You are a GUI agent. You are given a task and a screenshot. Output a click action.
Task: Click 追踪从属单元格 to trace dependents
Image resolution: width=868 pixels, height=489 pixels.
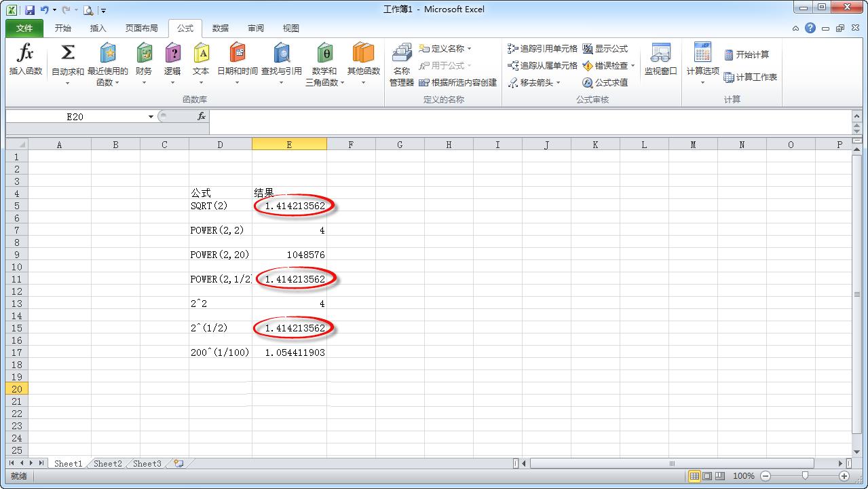tap(542, 65)
